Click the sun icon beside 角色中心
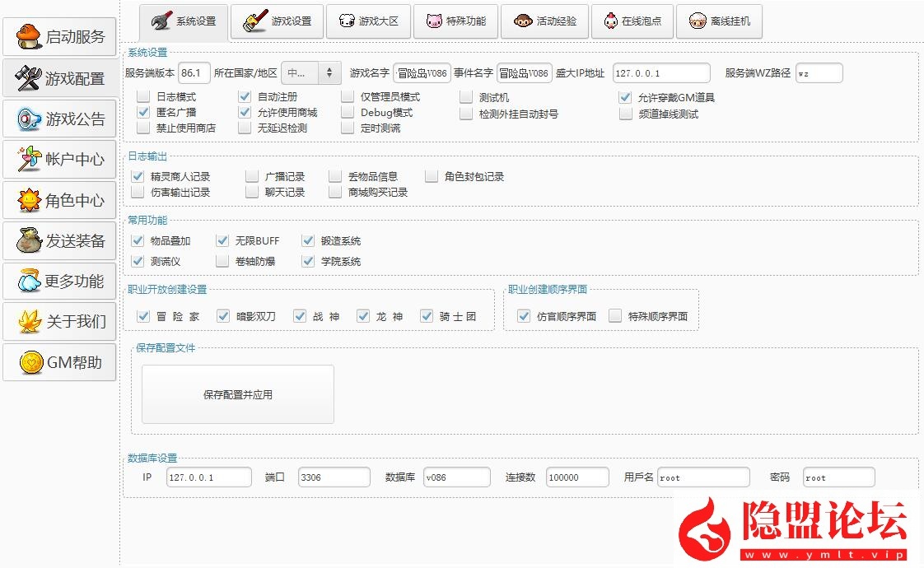Image resolution: width=924 pixels, height=568 pixels. (29, 200)
